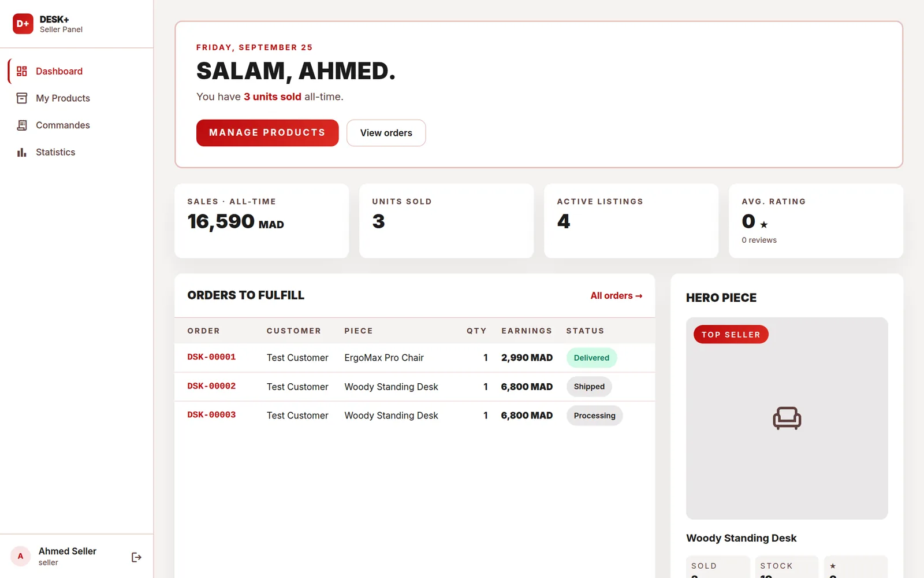Click the armchair icon in Hero Piece image

[787, 418]
